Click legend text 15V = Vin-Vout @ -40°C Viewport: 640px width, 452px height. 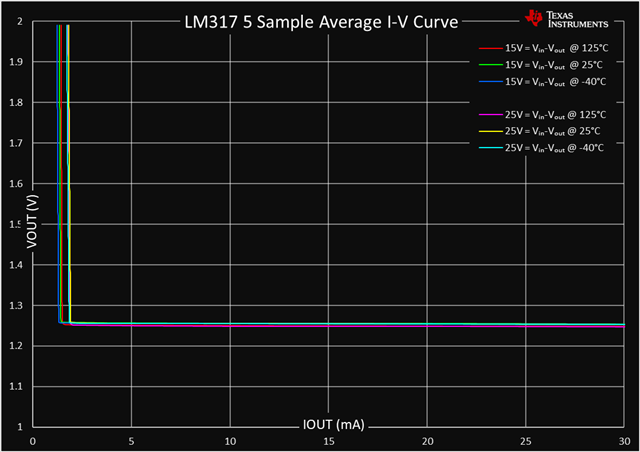[x=556, y=82]
